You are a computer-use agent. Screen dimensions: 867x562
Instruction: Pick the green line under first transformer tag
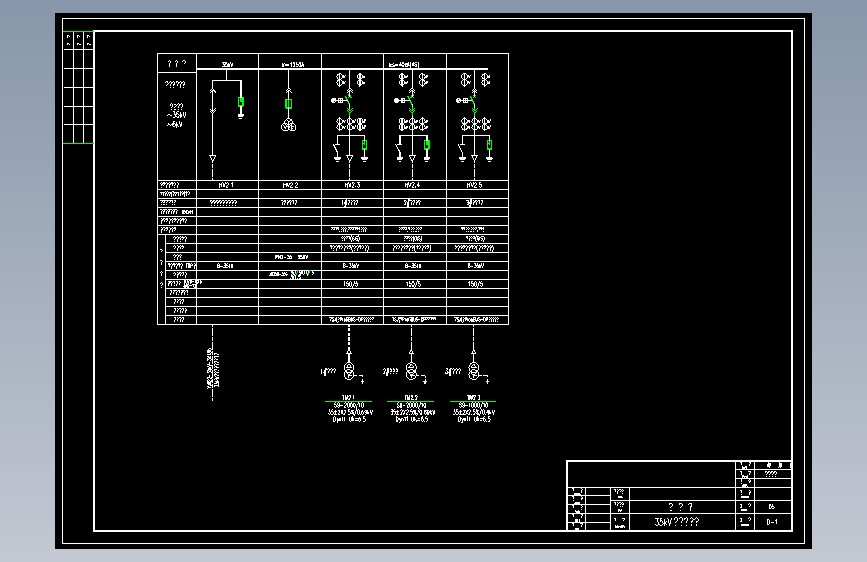coord(348,402)
